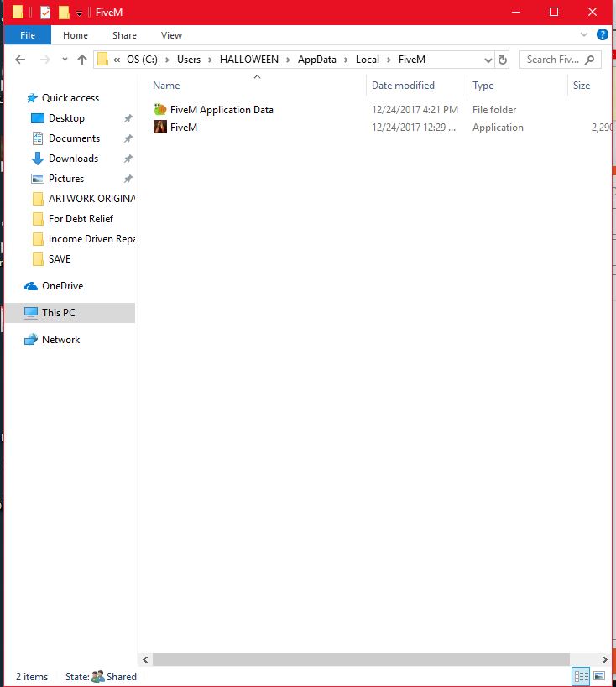616x687 pixels.
Task: Click the horizontal scrollbar right arrow
Action: pyautogui.click(x=604, y=659)
